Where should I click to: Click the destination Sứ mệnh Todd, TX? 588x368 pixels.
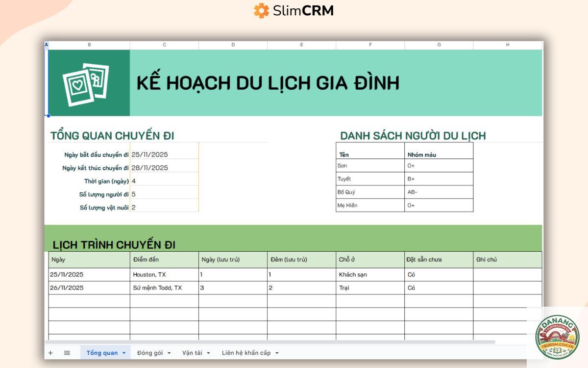pyautogui.click(x=157, y=288)
